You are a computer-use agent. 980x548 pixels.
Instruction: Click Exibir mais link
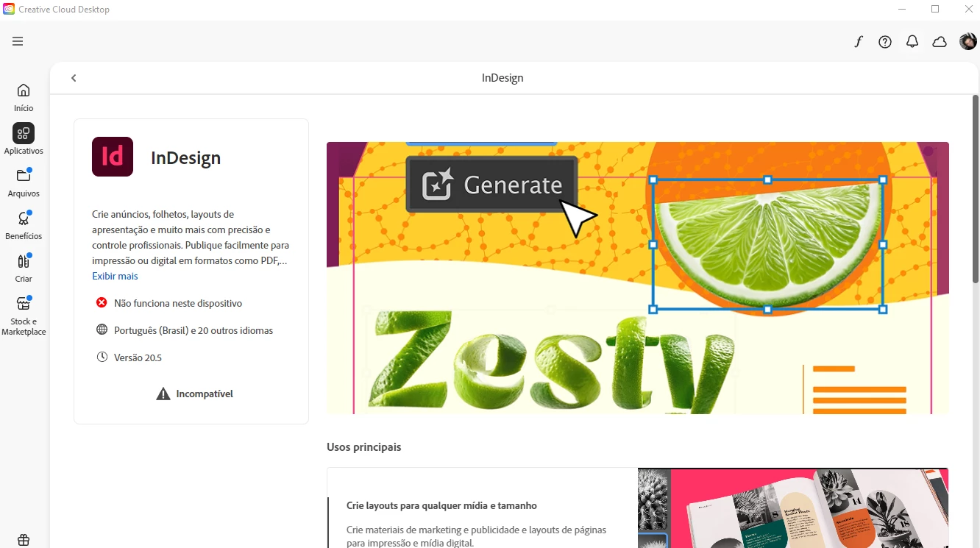(115, 276)
